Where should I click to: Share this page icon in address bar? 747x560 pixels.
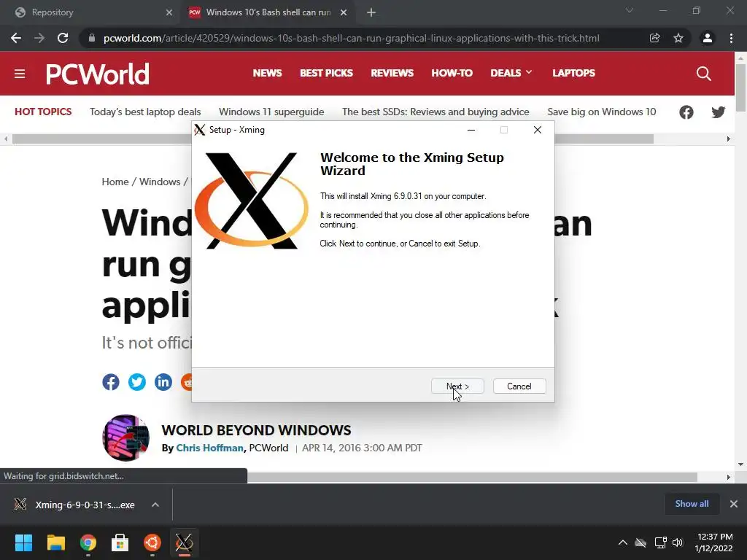(x=654, y=38)
